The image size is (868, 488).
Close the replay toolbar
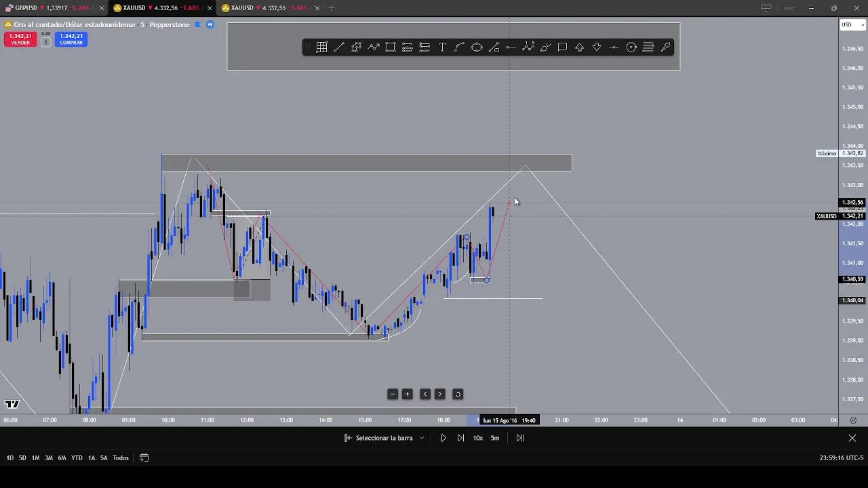(x=852, y=438)
